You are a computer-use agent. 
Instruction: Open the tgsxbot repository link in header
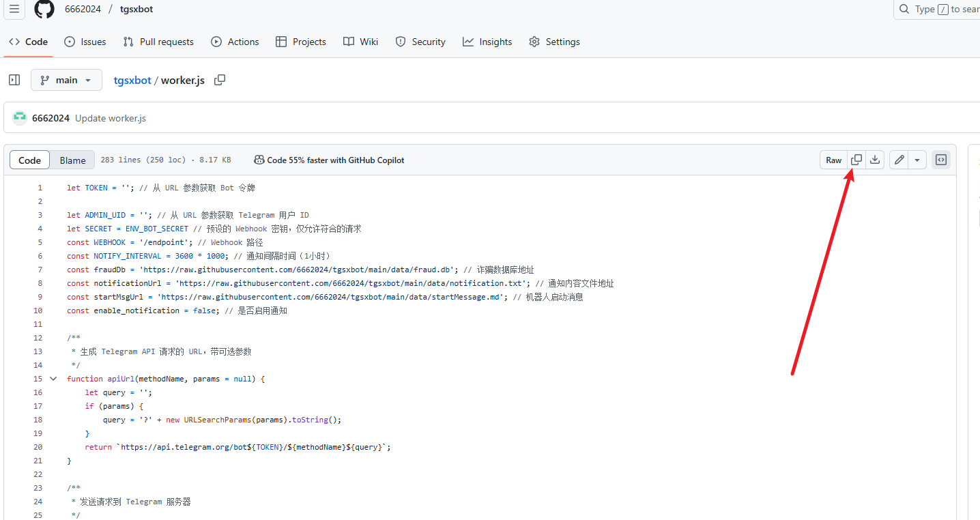coord(136,9)
